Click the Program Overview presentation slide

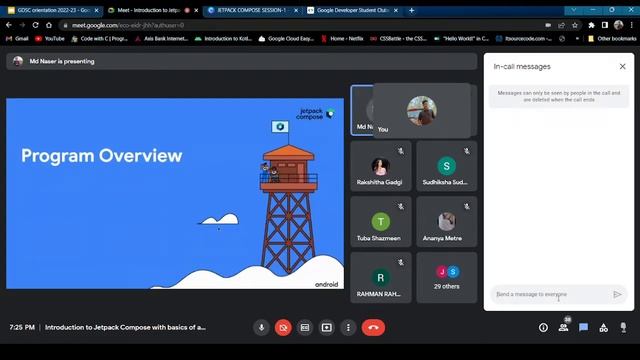(x=175, y=193)
